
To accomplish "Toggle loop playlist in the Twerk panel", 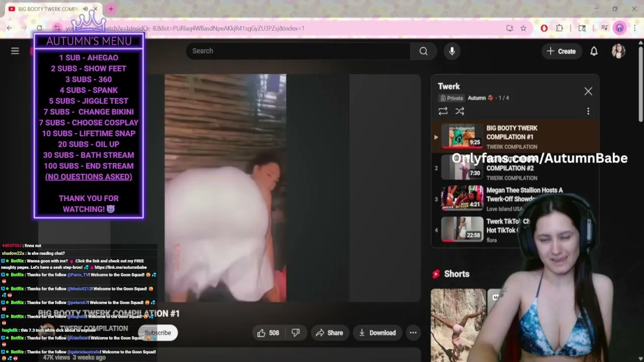I will pos(443,111).
